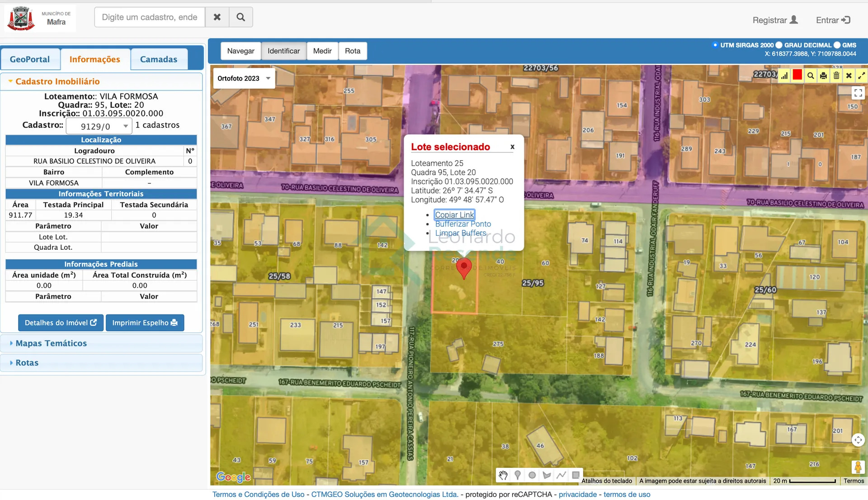Print the map with the printer icon
The width and height of the screenshot is (868, 500).
[823, 76]
